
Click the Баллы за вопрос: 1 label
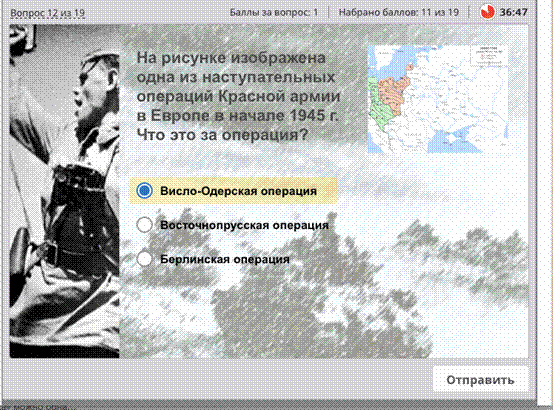[274, 13]
